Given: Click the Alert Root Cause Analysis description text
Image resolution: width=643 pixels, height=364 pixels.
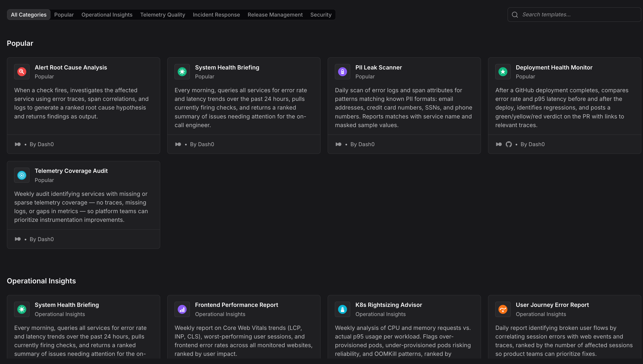Looking at the screenshot, I should 82,104.
